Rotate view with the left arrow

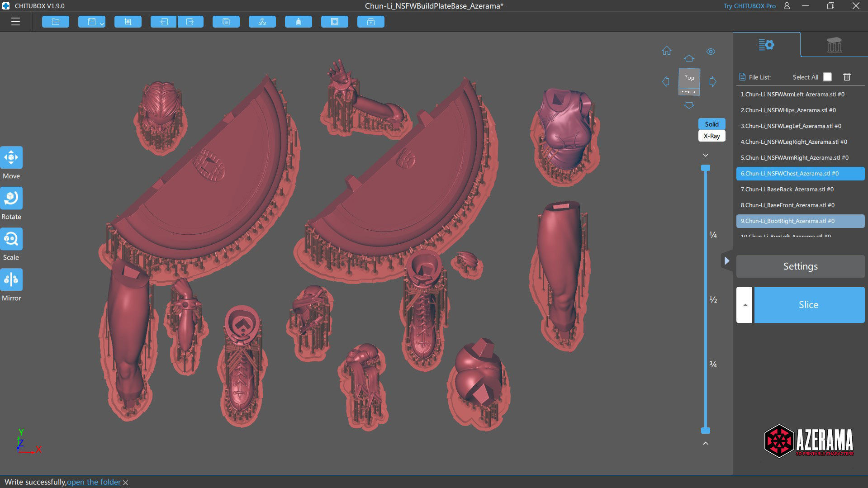[x=666, y=82]
